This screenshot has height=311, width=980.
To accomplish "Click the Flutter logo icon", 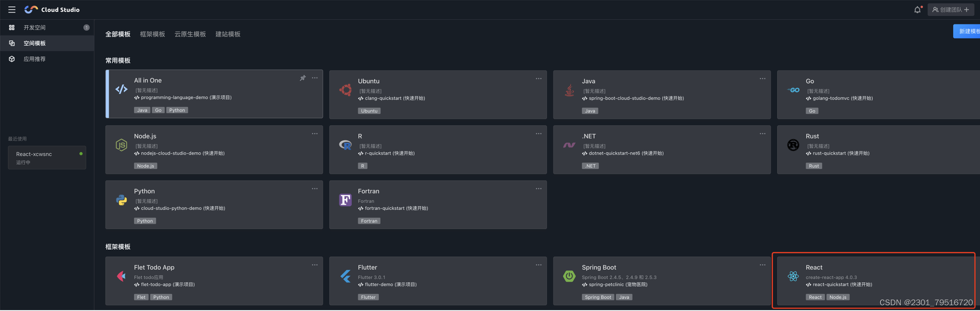I will click(x=345, y=276).
